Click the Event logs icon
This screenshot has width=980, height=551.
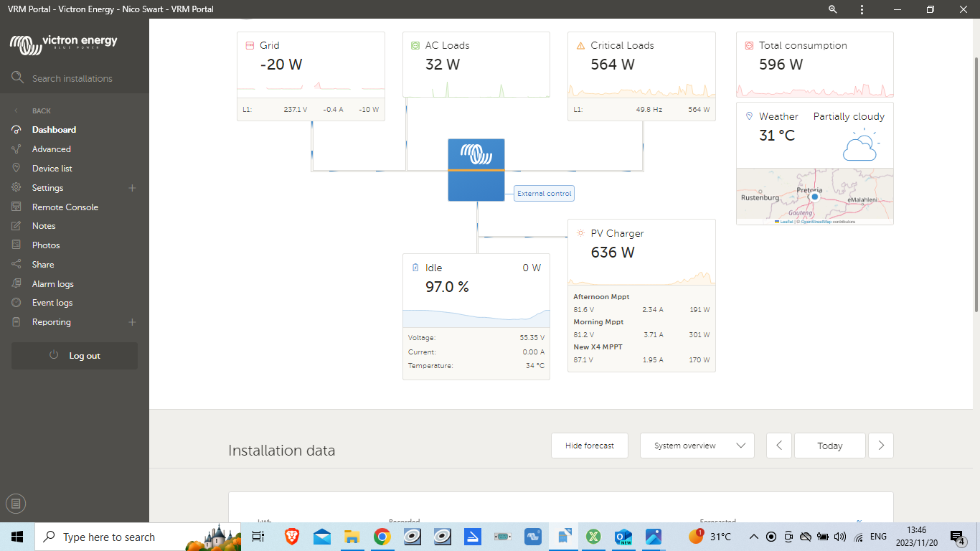coord(17,303)
